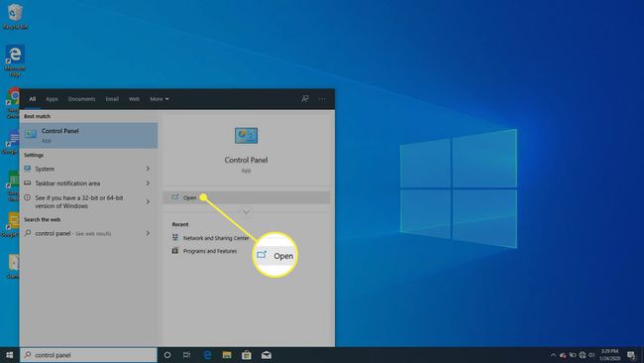The image size is (644, 363).
Task: Open the Google Chrome desktop shortcut
Action: 13,103
